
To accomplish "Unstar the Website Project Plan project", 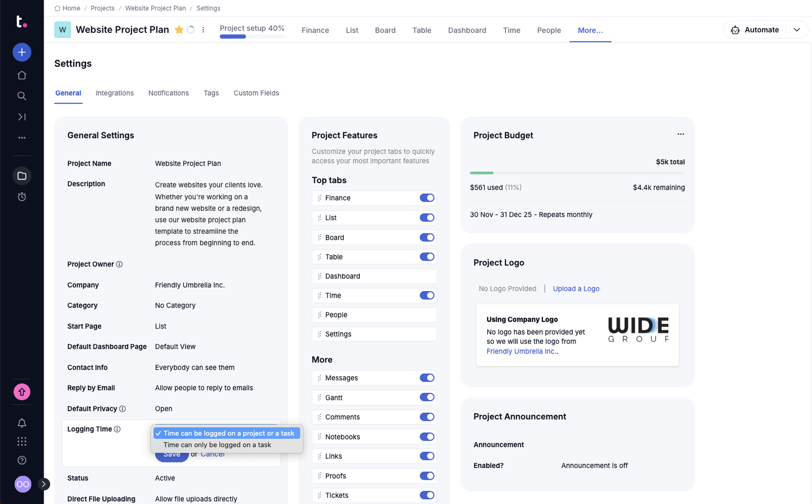I will pos(179,30).
